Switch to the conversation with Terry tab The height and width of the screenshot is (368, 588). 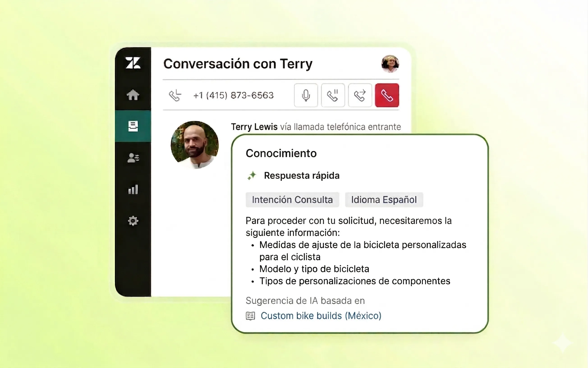pyautogui.click(x=238, y=64)
